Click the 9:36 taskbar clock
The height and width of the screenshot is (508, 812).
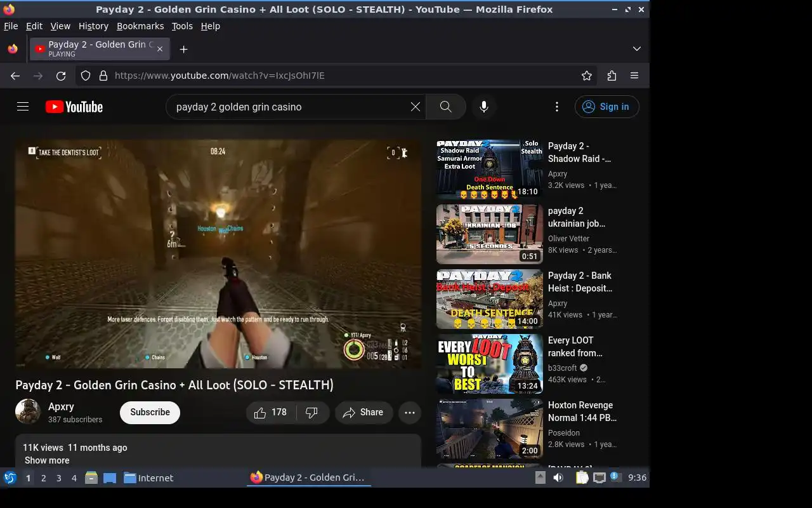tap(637, 478)
